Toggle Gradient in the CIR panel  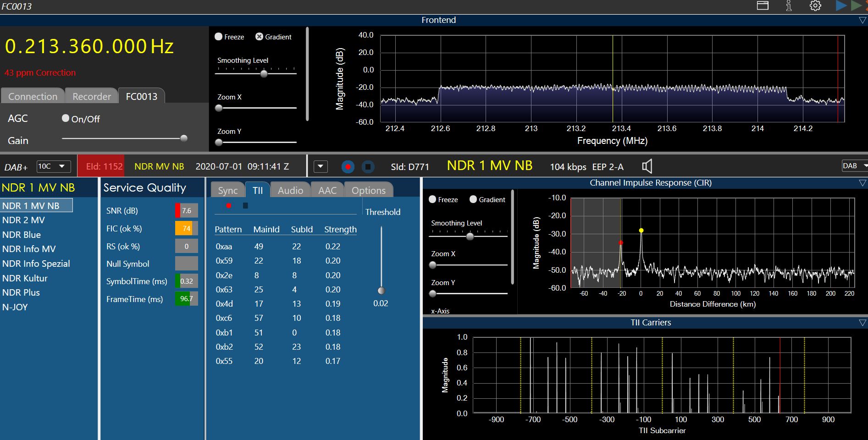(473, 199)
